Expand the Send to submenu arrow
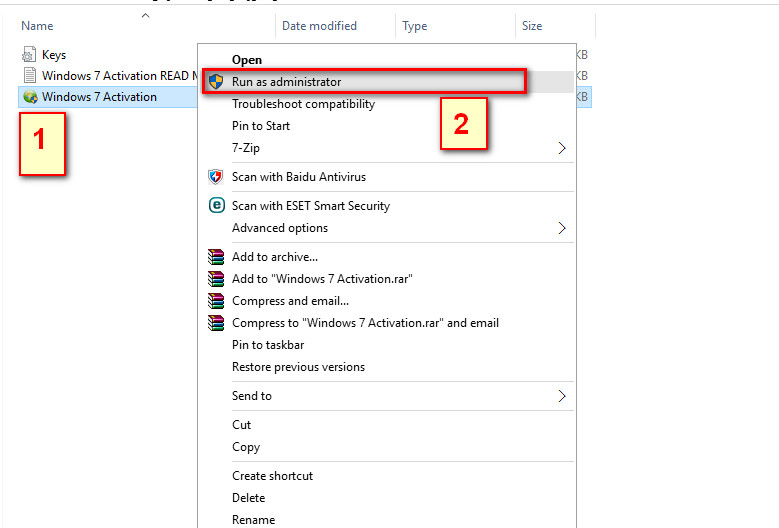 tap(562, 396)
